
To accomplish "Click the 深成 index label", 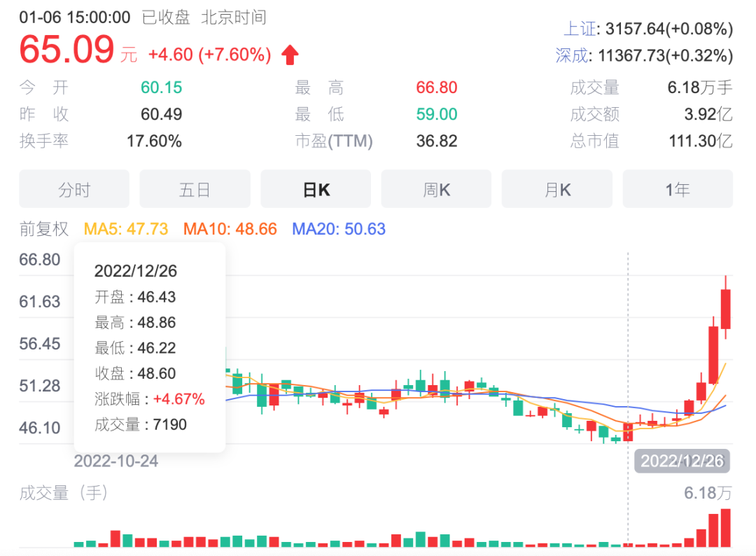I will [571, 55].
